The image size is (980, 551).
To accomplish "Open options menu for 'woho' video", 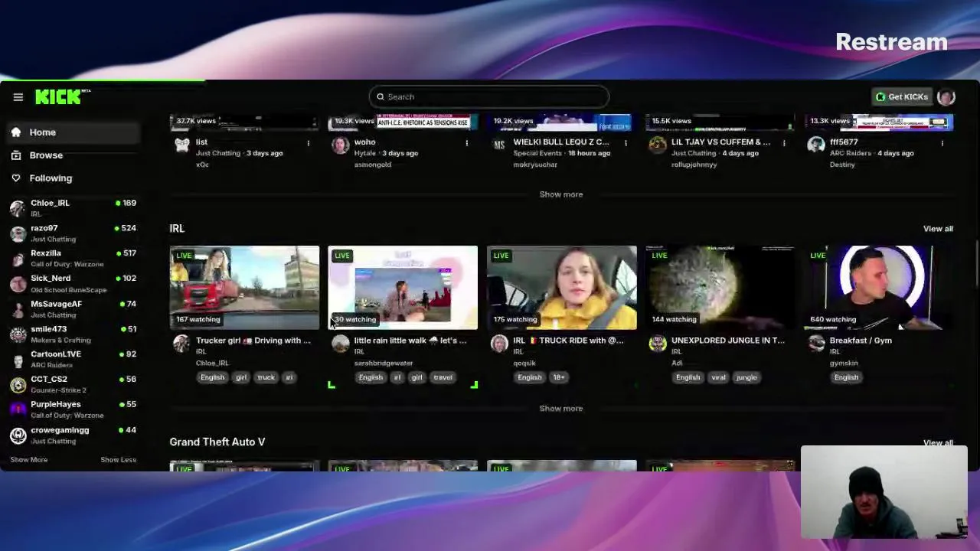I will pos(467,143).
